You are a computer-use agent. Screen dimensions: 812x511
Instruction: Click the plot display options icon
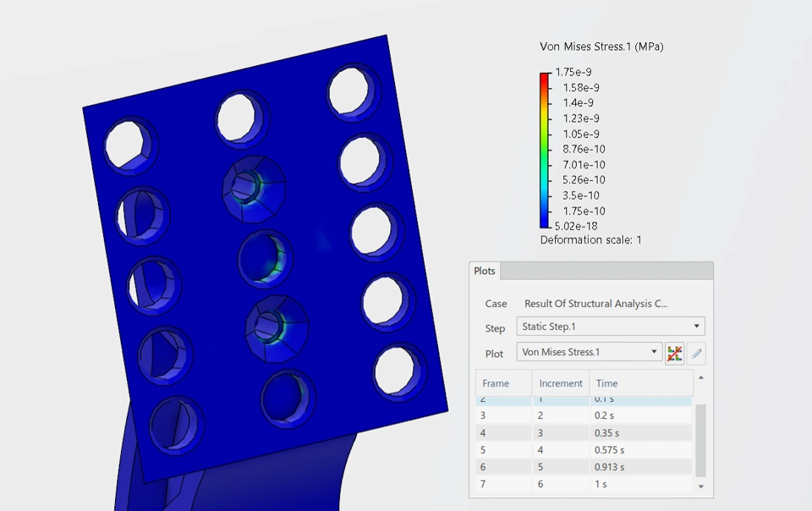coord(674,354)
